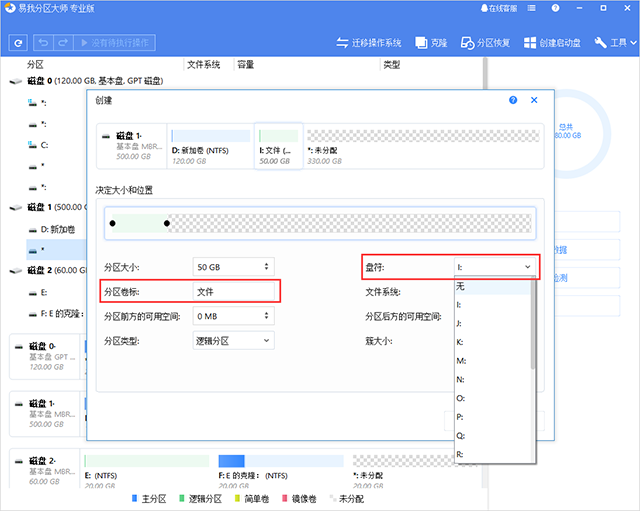
Task: Choose 无 option in drive letter list
Action: pyautogui.click(x=461, y=287)
